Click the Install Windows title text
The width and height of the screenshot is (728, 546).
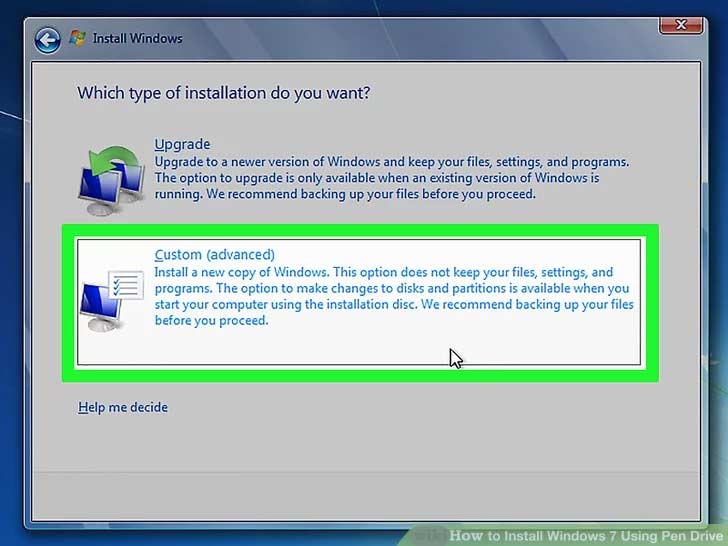tap(137, 38)
